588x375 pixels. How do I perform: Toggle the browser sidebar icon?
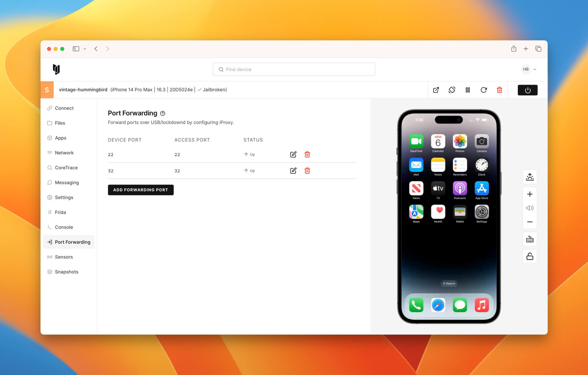pos(76,49)
